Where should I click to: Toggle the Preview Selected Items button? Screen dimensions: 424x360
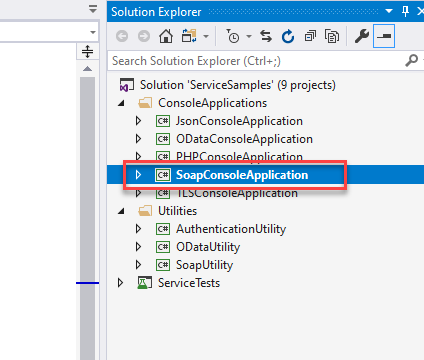384,36
